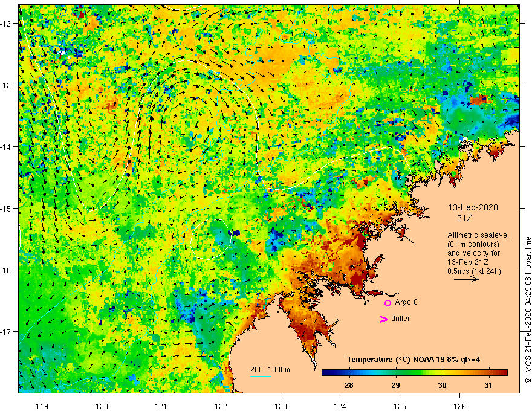532x411 pixels.
Task: Click the "21Z" time label under the date
Action: click(x=464, y=218)
